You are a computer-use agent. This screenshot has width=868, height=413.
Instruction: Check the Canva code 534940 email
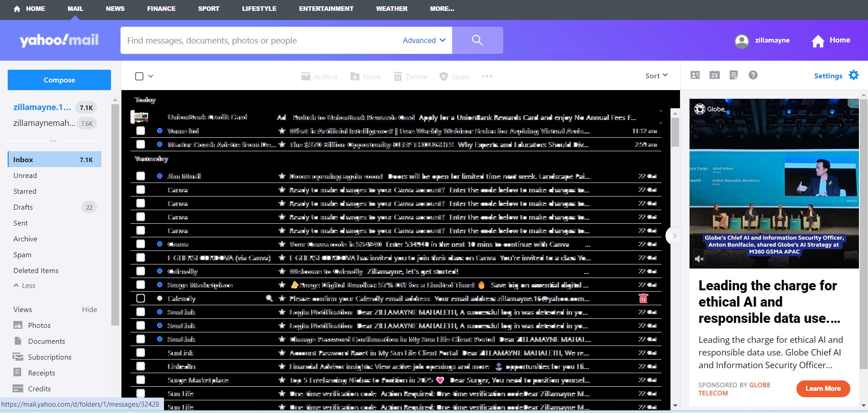click(141, 244)
